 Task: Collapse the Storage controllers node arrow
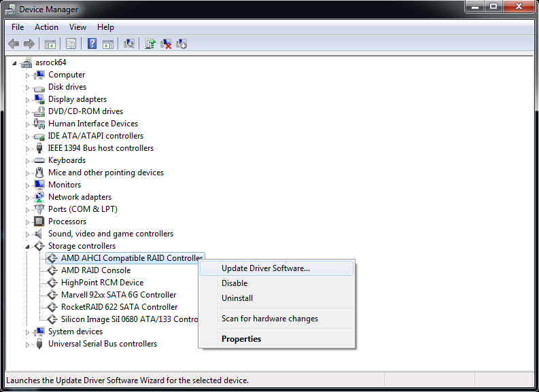click(27, 247)
